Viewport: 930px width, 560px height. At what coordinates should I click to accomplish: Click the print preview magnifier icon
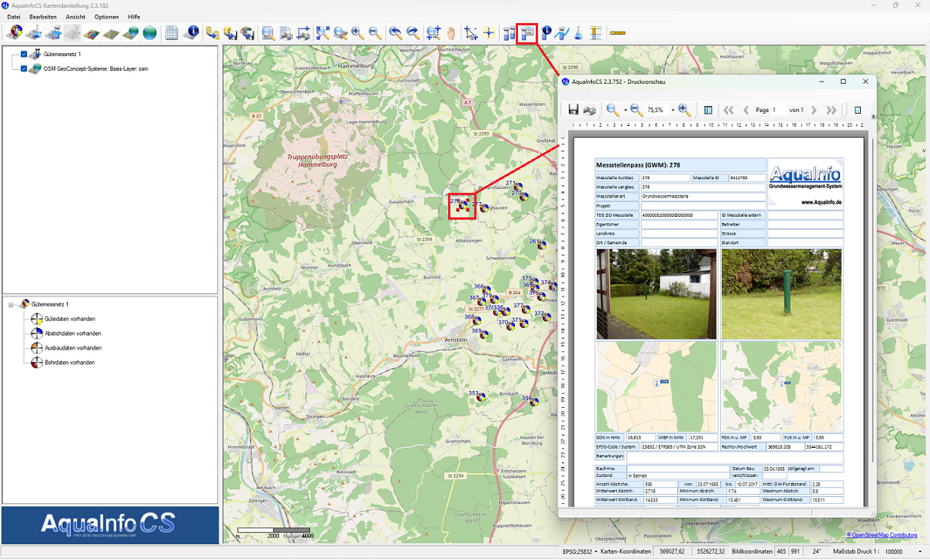pyautogui.click(x=268, y=33)
